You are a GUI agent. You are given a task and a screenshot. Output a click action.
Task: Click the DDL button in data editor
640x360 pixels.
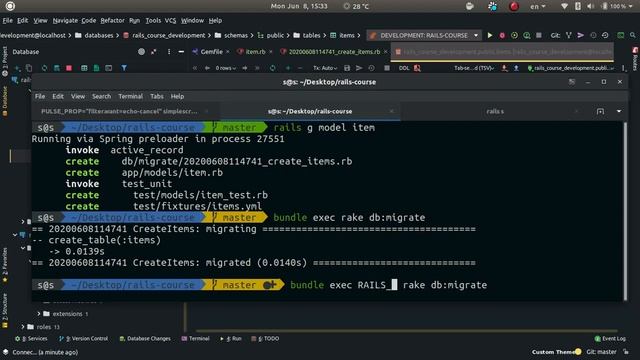(404, 68)
